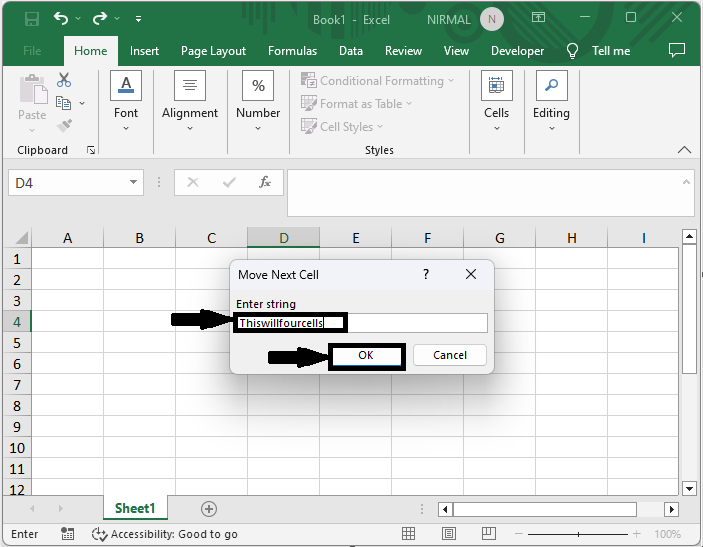Click the Insert Function fx icon
The width and height of the screenshot is (703, 547).
point(265,182)
